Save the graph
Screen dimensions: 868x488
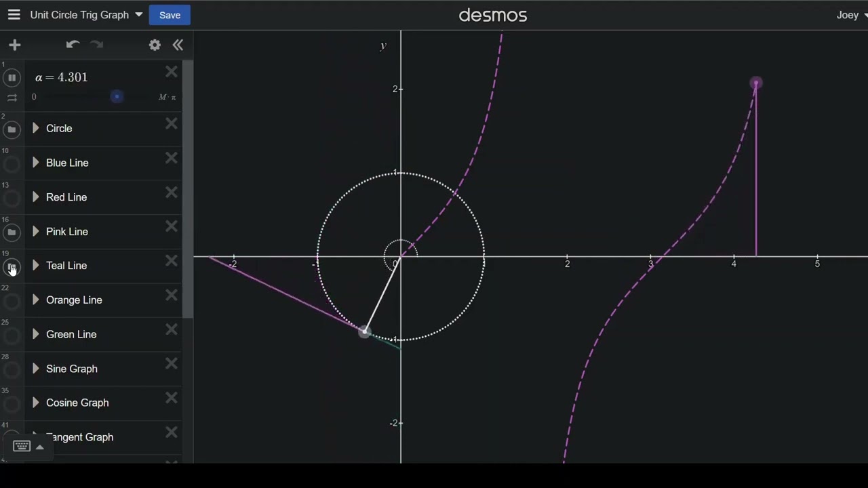coord(170,15)
